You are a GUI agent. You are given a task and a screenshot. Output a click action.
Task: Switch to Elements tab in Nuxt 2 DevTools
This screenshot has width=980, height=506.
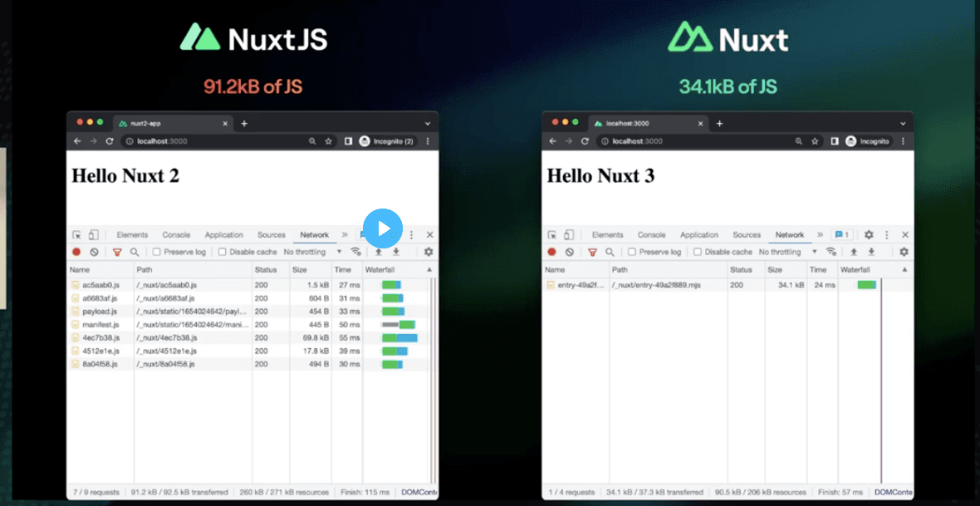point(132,235)
